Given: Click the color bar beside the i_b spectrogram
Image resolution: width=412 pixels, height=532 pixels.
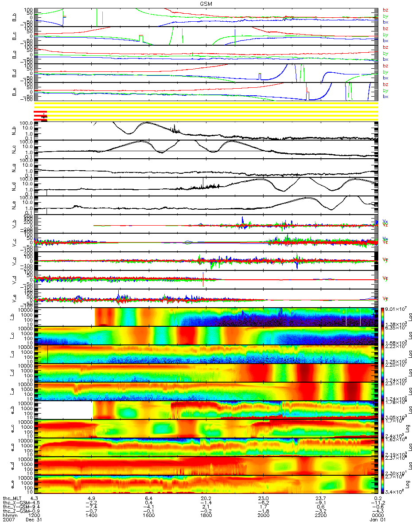Looking at the screenshot, I should point(383,317).
